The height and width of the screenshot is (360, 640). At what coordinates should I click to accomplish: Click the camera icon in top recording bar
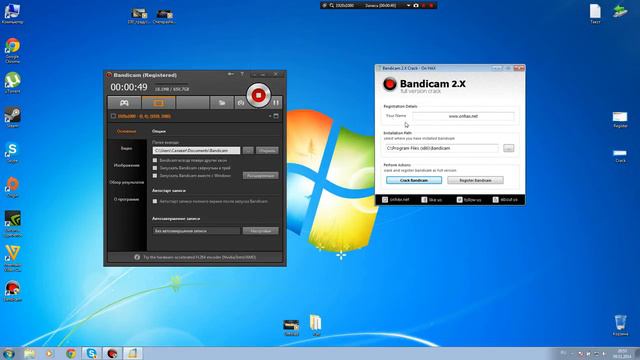pos(416,6)
